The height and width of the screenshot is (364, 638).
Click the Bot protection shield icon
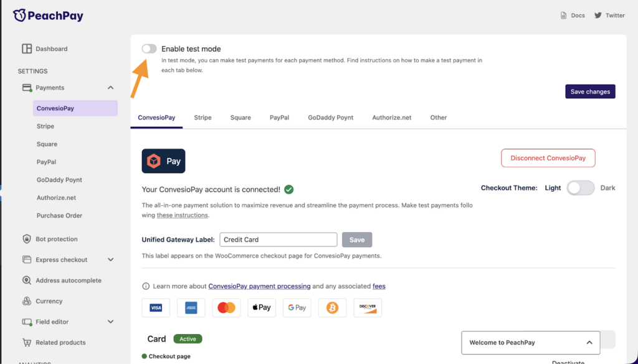(27, 239)
